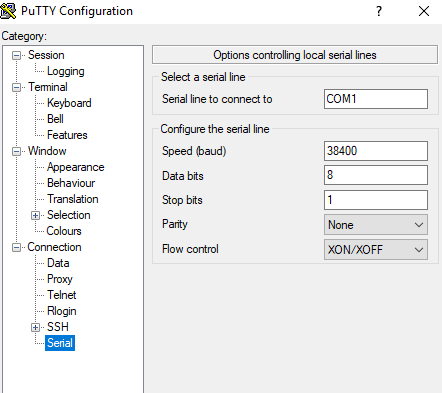Click the 'Parity' label
Viewport: 442px width, 393px height.
(175, 224)
